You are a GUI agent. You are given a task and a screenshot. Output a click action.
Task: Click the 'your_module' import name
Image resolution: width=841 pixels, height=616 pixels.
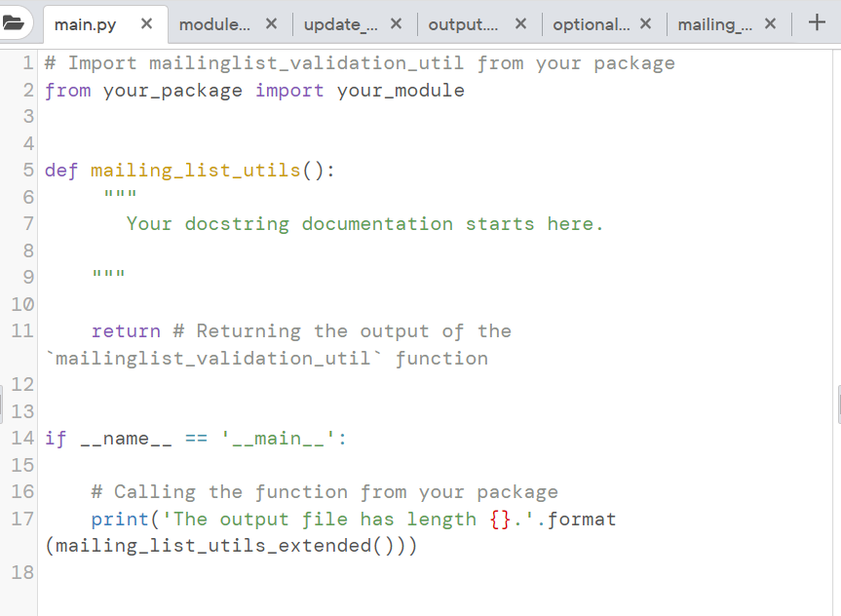coord(401,90)
